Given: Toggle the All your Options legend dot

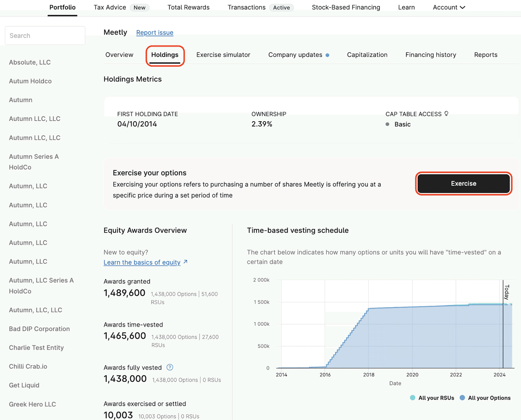Looking at the screenshot, I should (462, 398).
